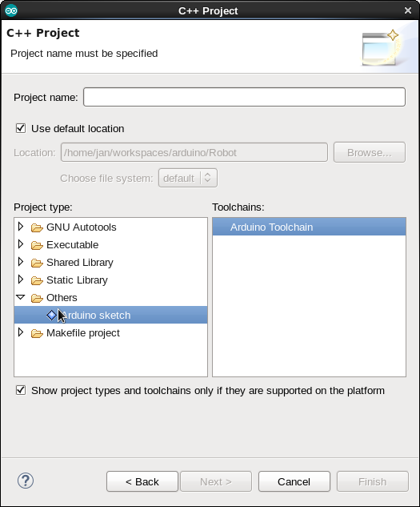Click the Shared Library folder icon

[x=37, y=263]
